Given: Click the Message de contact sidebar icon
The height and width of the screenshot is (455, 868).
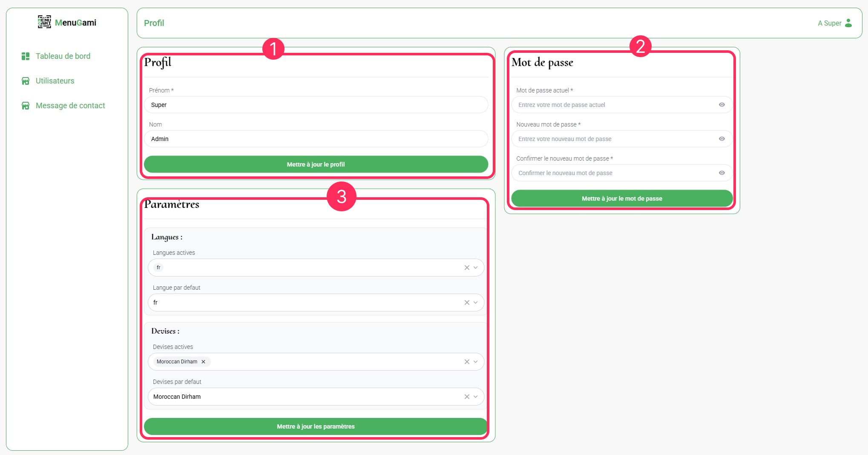Looking at the screenshot, I should (x=25, y=105).
